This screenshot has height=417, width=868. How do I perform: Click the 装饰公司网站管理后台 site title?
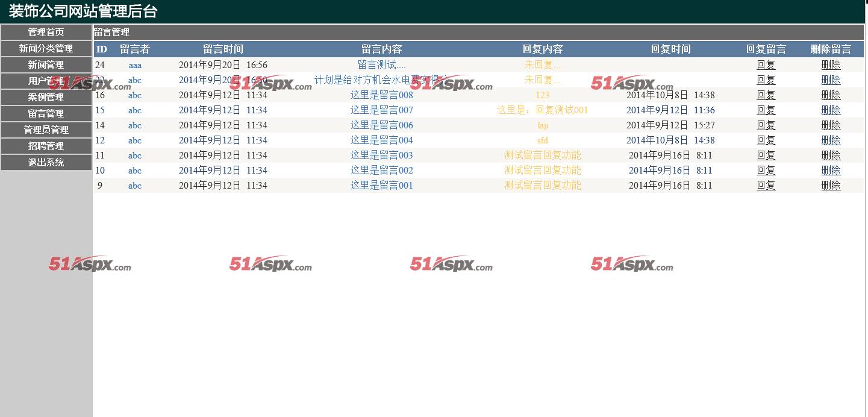point(83,11)
